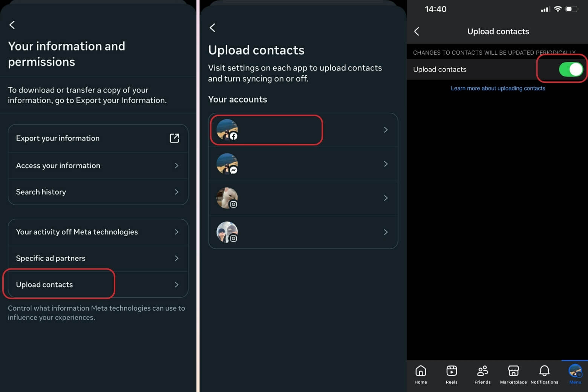Select Upload contacts in the permissions list
The width and height of the screenshot is (588, 392).
[x=44, y=285]
